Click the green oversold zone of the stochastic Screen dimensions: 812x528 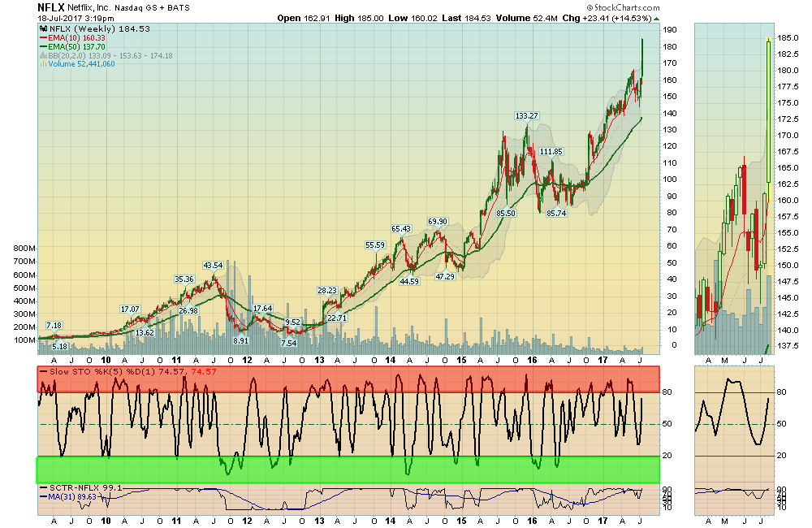tap(348, 470)
